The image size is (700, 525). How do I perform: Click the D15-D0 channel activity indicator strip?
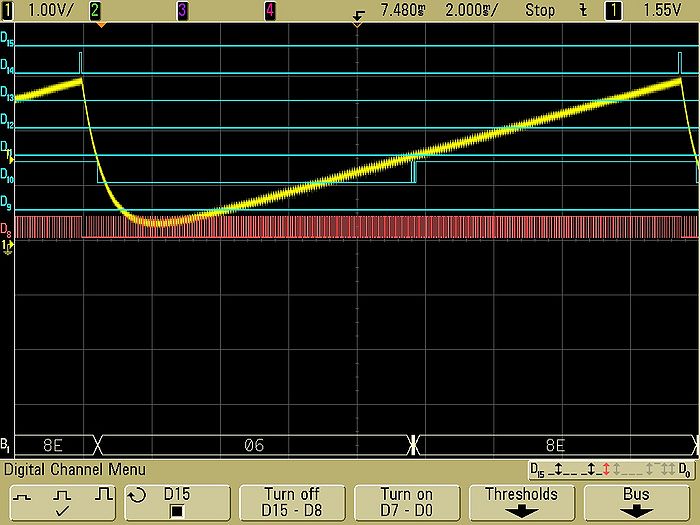(x=610, y=469)
